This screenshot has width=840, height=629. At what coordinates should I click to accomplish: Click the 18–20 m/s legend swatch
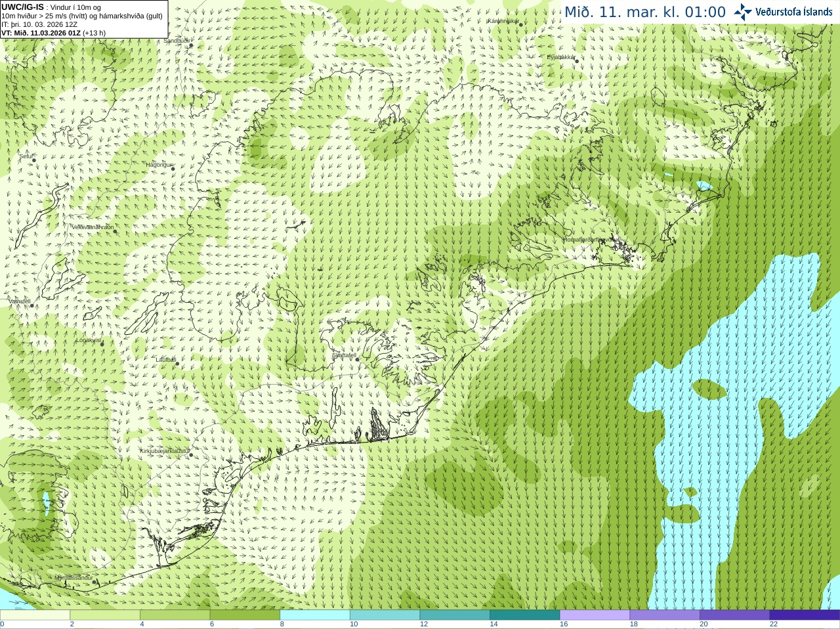pyautogui.click(x=665, y=615)
